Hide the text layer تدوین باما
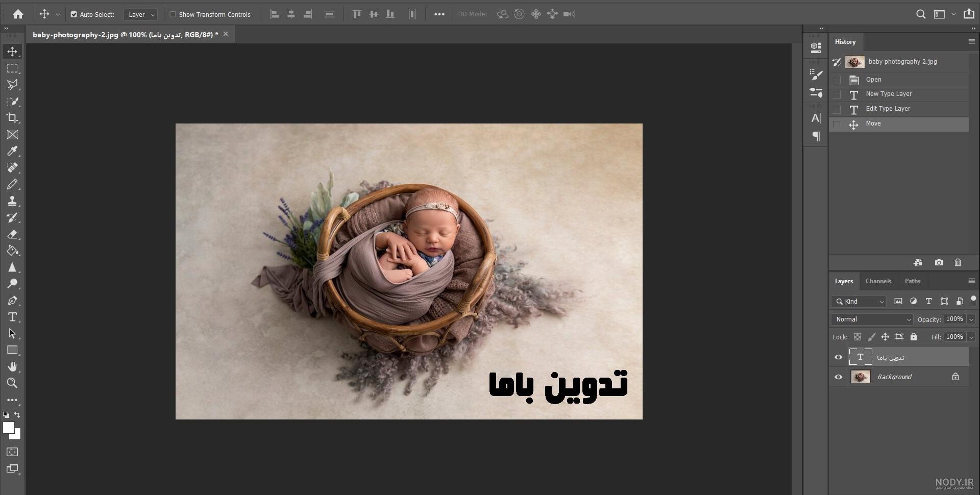980x495 pixels. pyautogui.click(x=838, y=357)
